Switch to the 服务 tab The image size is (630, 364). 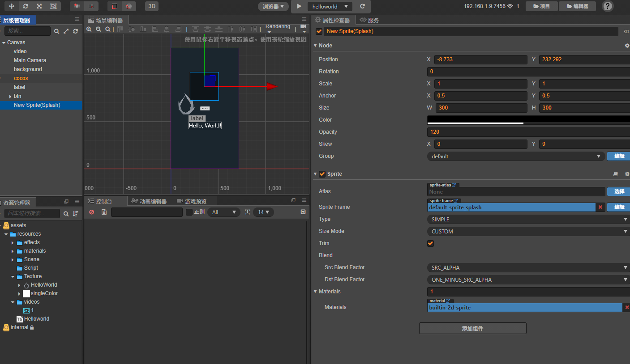click(x=370, y=20)
